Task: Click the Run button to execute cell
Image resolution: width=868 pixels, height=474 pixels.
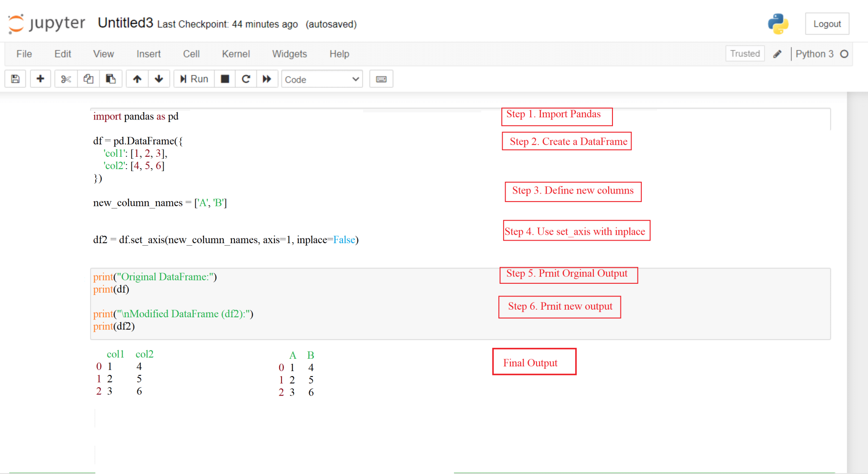Action: (193, 79)
